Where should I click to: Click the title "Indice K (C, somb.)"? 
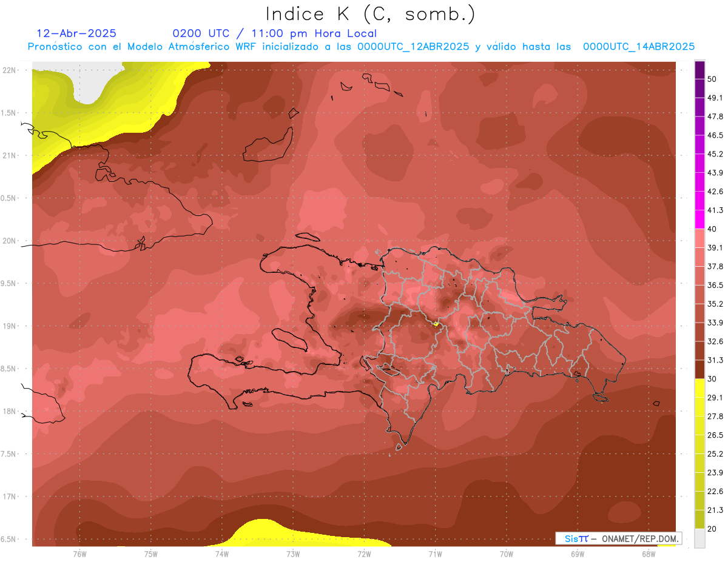point(370,13)
